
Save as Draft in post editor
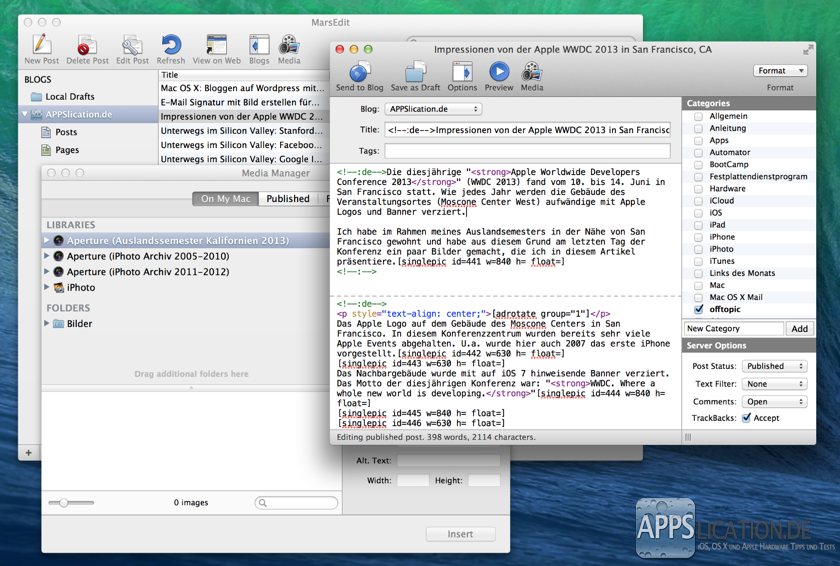[415, 72]
